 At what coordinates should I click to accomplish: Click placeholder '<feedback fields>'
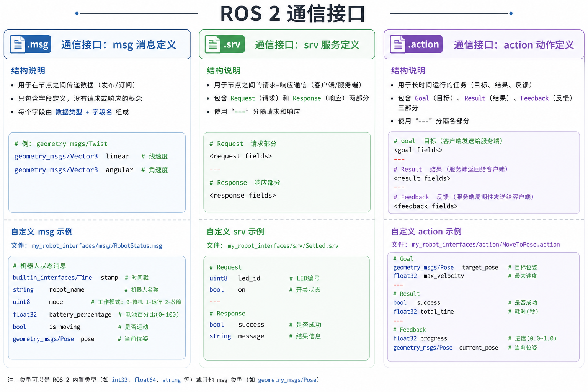click(x=426, y=206)
